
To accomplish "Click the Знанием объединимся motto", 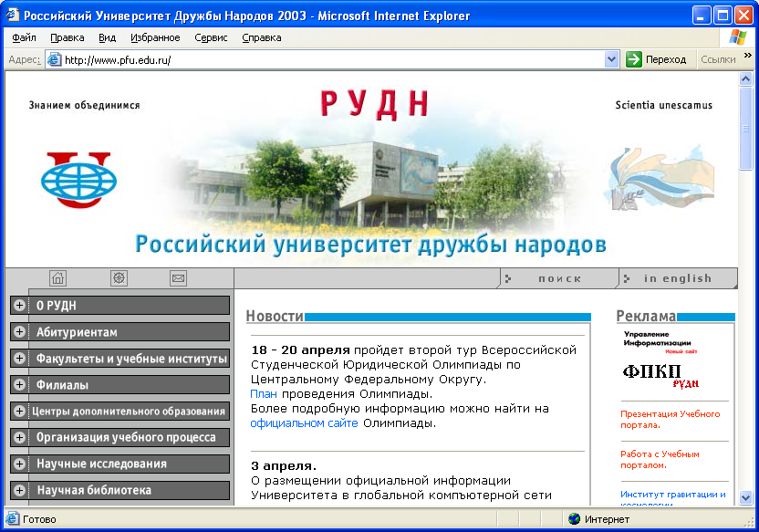I will [84, 105].
